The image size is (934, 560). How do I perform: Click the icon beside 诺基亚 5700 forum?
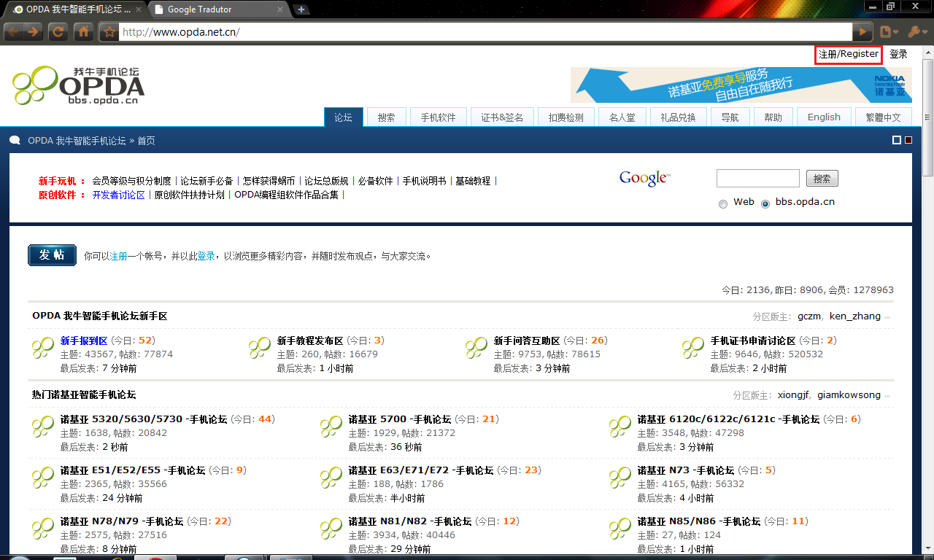(x=331, y=427)
